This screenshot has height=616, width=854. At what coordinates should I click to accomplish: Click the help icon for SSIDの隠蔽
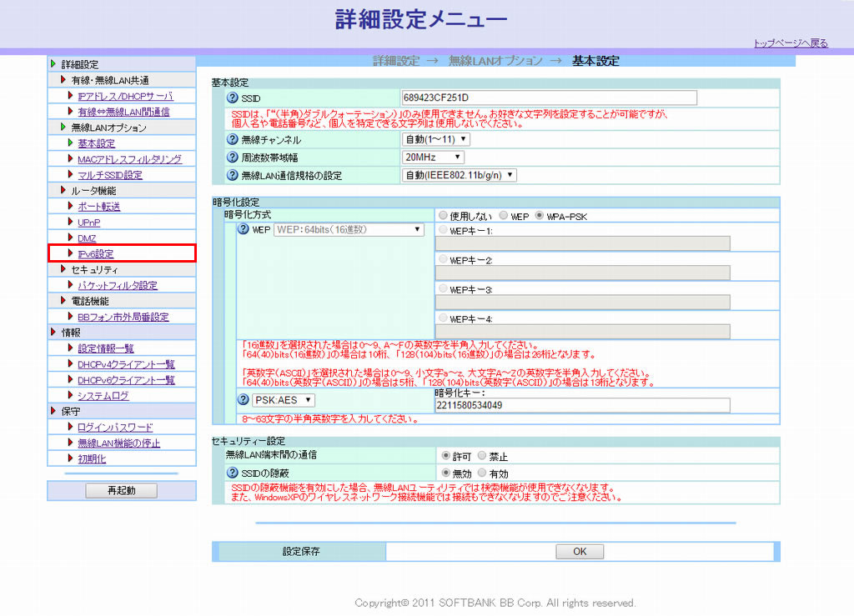point(233,473)
